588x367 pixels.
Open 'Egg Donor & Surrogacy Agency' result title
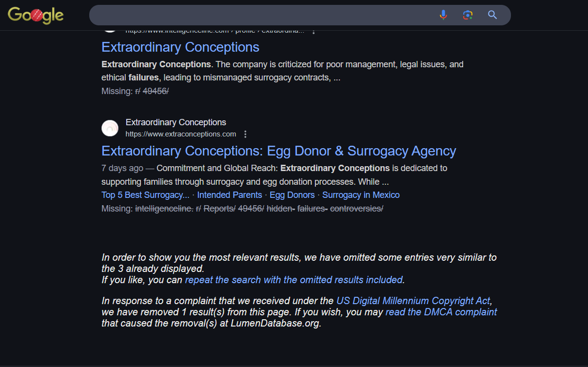pos(278,151)
